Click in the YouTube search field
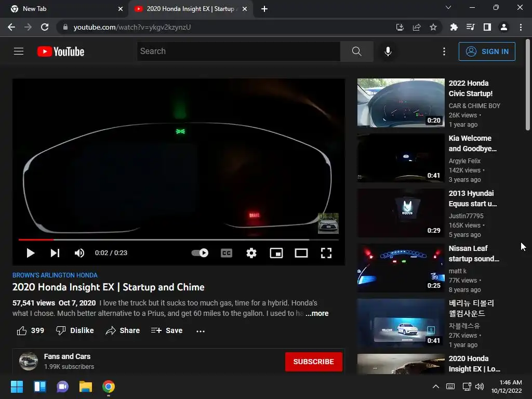Screen dimensions: 532x399 point(238,51)
